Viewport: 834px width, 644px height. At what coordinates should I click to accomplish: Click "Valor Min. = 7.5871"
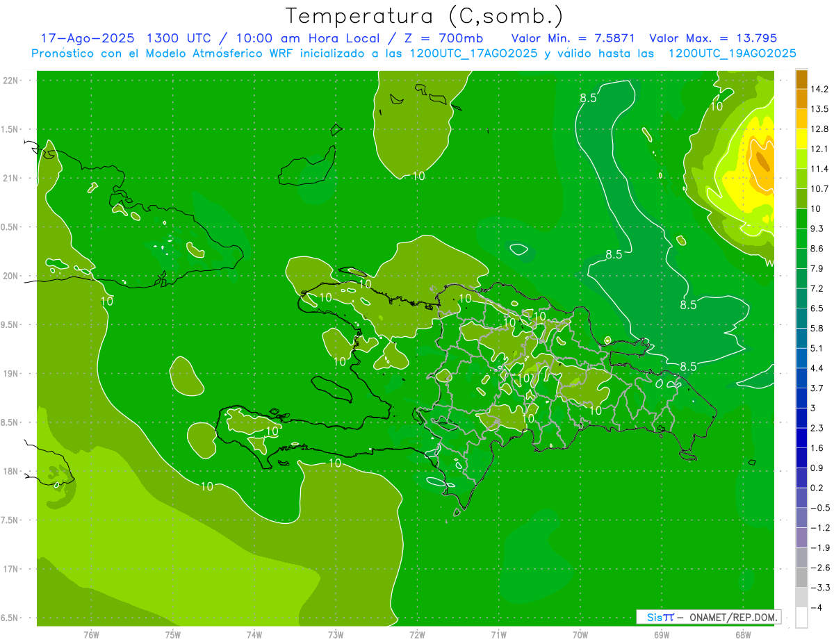(573, 38)
